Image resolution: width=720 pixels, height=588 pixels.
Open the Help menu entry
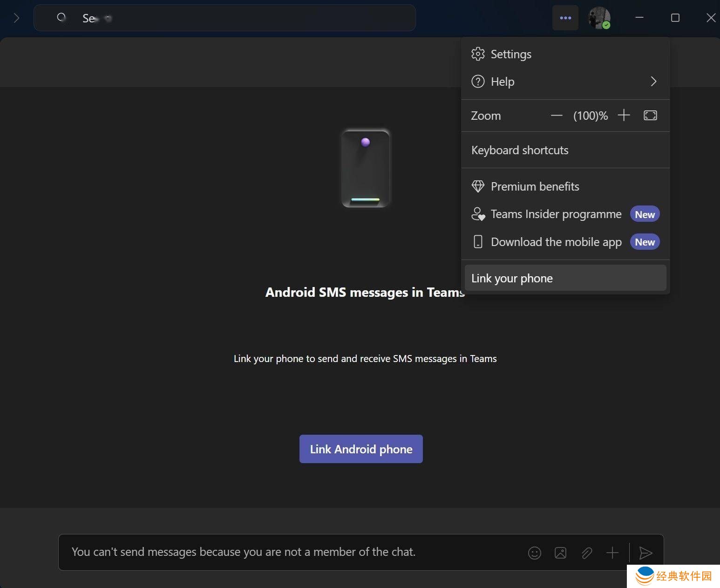[565, 82]
